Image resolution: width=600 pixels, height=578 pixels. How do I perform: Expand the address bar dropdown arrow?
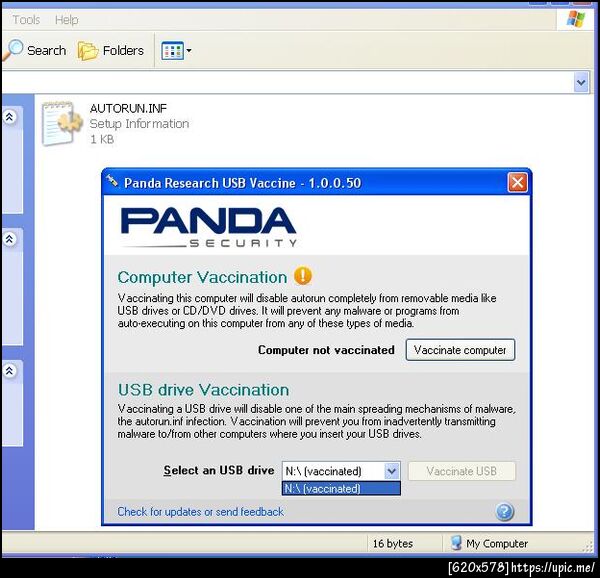581,82
